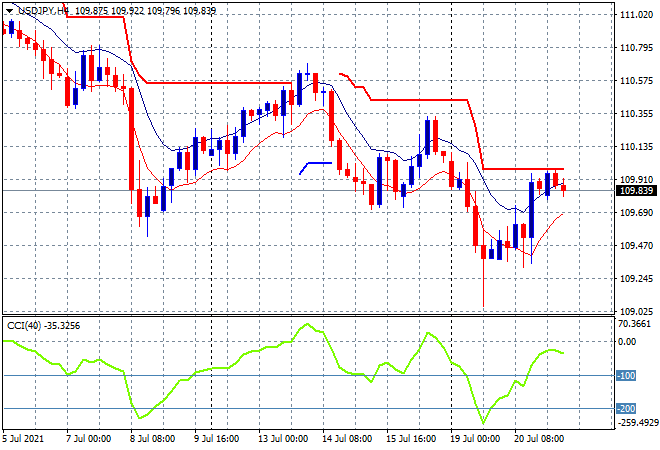
Task: Click the -100 CCI level label
Action: click(626, 375)
